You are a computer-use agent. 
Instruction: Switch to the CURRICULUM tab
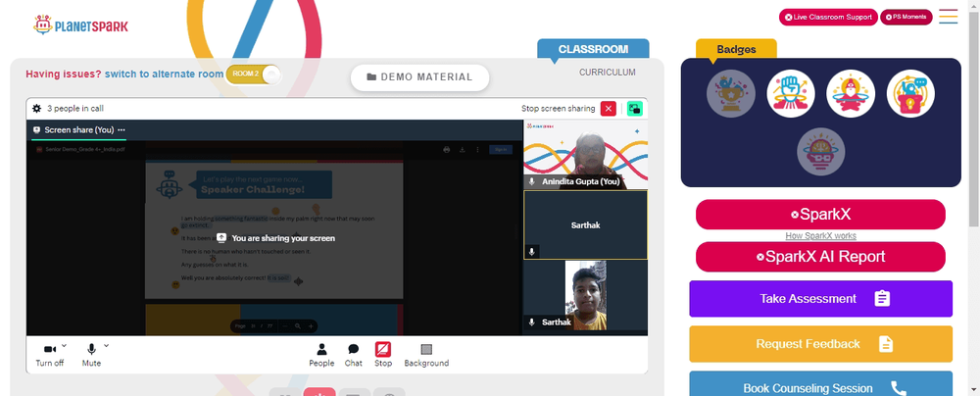pos(607,72)
